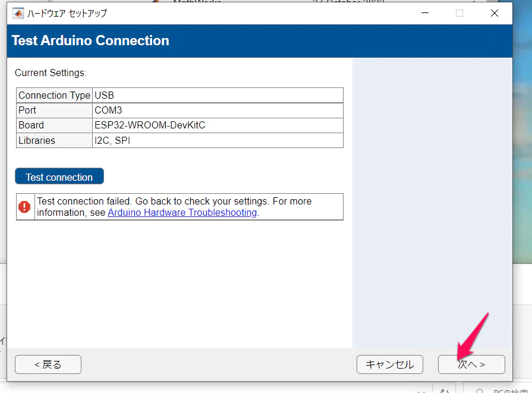Screen dimensions: 532x393
Task: Click the Test connection button
Action: 59,176
